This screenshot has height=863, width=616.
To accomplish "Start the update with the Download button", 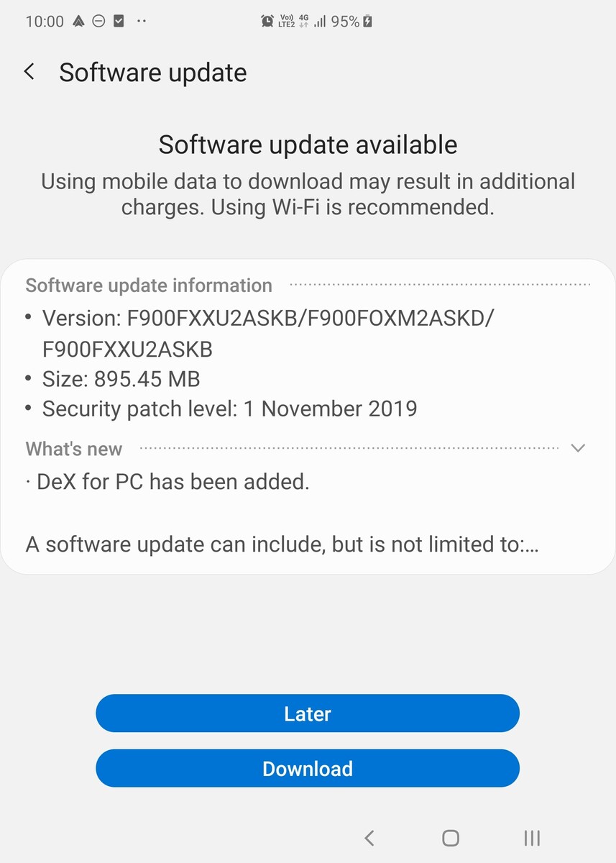I will point(308,768).
